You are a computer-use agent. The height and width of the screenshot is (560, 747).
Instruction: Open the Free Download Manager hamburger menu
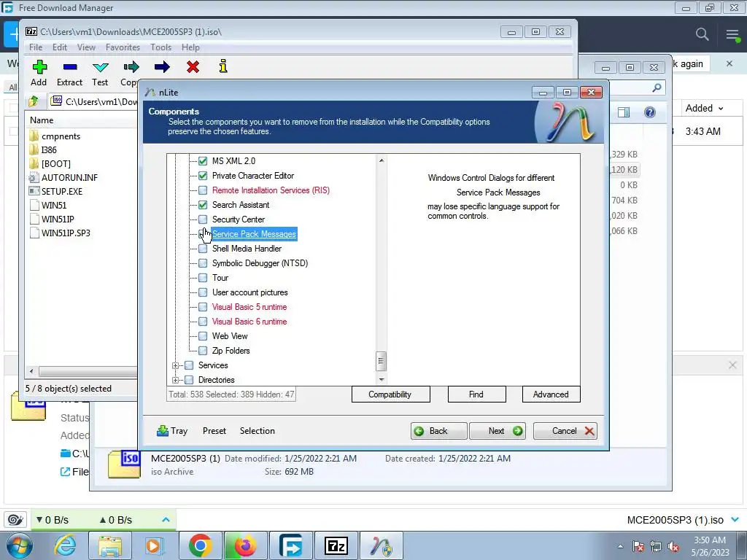pos(732,34)
